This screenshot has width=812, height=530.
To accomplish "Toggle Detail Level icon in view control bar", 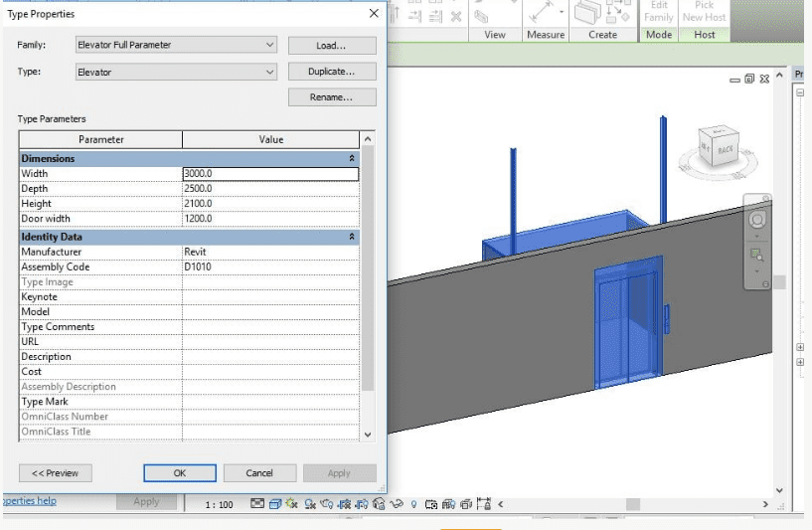I will 258,504.
